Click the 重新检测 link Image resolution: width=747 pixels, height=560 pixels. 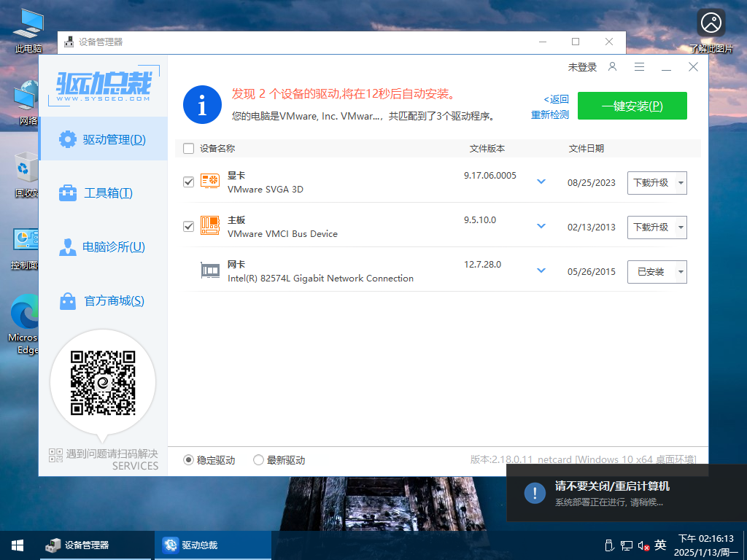[x=550, y=114]
